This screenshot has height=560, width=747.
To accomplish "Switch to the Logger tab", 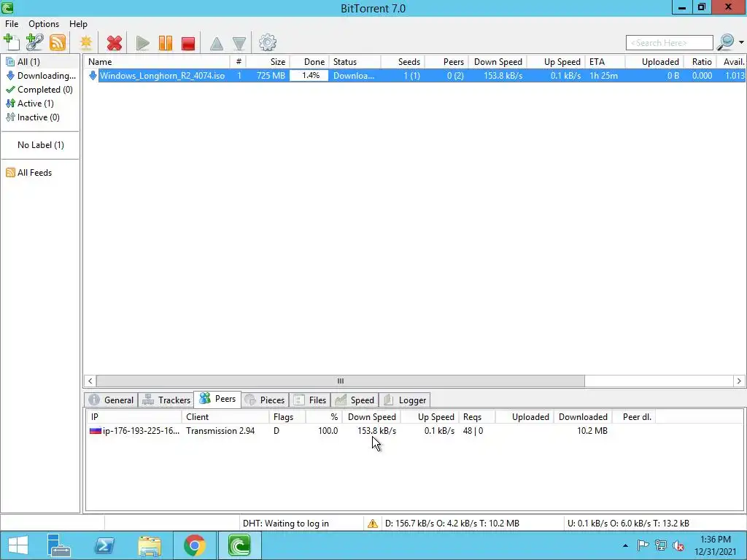I will tap(405, 400).
